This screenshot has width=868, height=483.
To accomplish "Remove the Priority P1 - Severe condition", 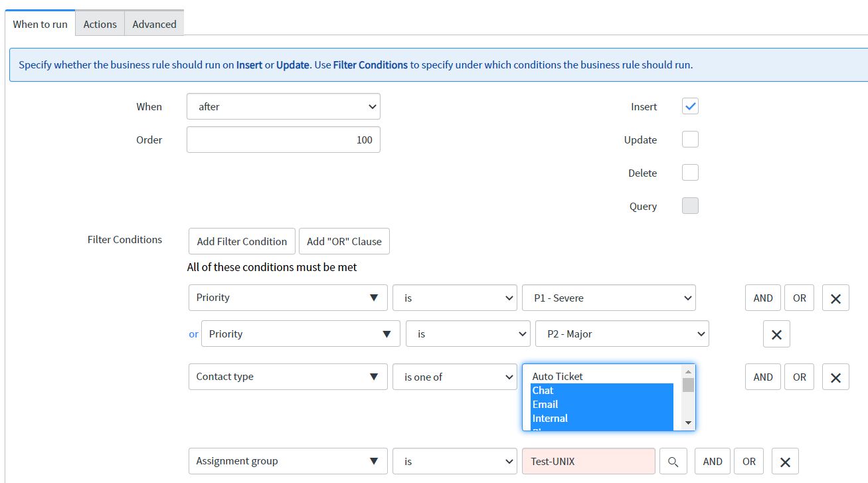I will [835, 298].
